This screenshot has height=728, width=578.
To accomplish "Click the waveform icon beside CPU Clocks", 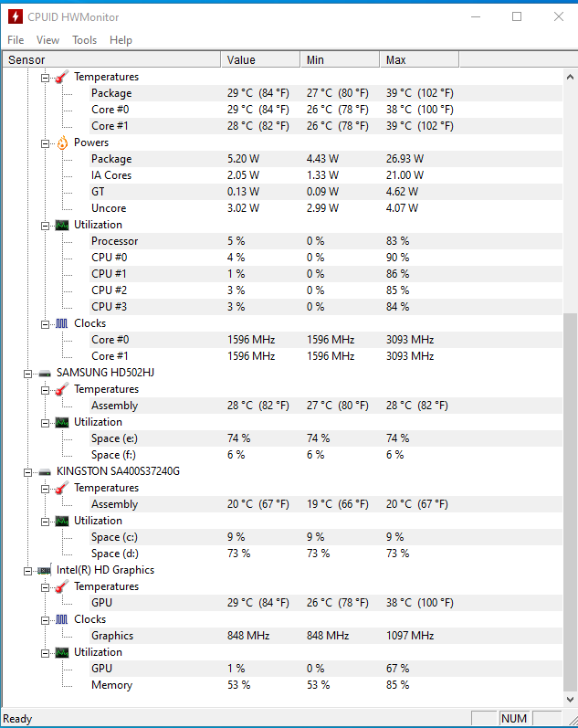I will tap(62, 323).
